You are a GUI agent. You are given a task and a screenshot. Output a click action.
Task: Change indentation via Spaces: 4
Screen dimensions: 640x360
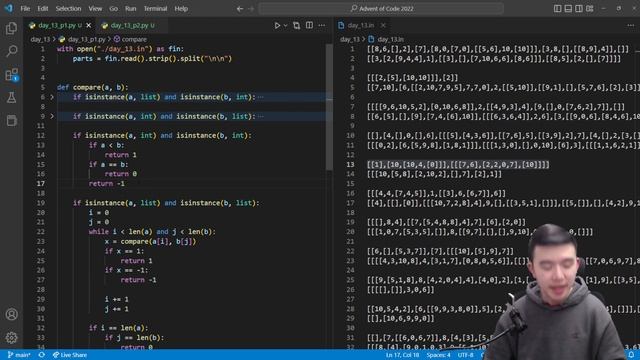click(438, 355)
